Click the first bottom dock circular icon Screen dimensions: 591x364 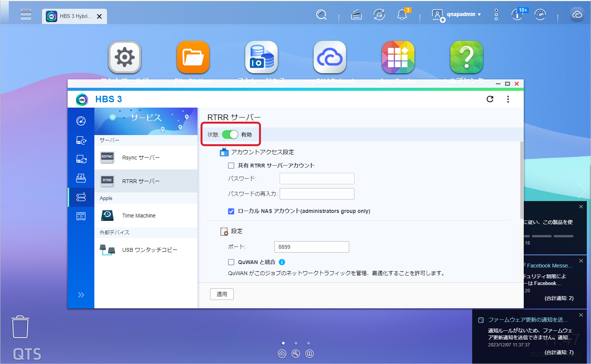tap(282, 354)
